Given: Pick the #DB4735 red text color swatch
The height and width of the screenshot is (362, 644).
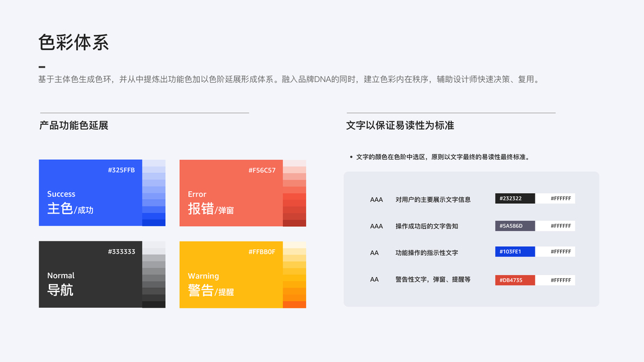Looking at the screenshot, I should 515,281.
